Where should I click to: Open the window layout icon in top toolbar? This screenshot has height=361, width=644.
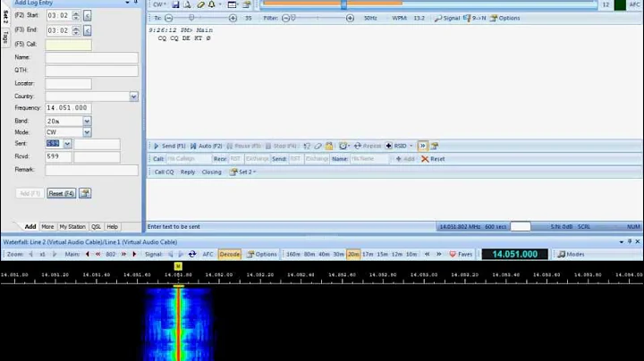[x=232, y=4]
